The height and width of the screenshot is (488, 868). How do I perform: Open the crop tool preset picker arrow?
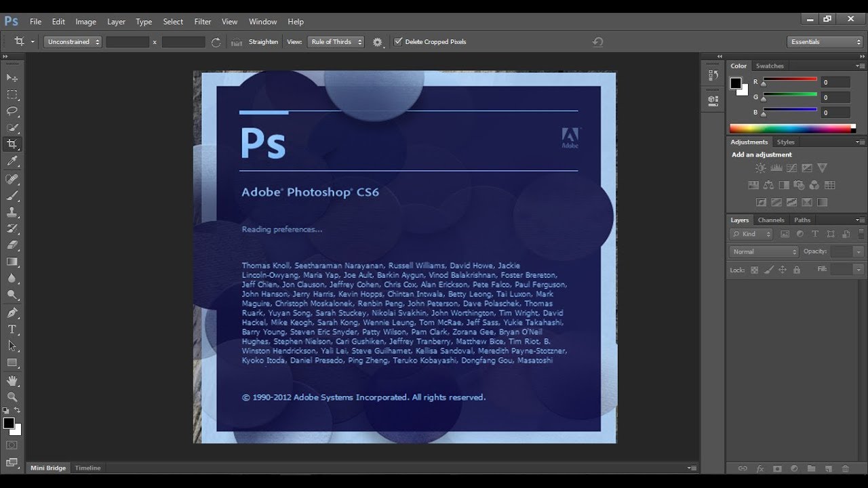tap(33, 42)
